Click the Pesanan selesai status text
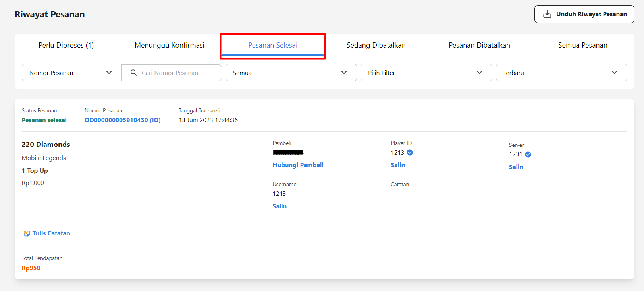The height and width of the screenshot is (291, 644). point(44,120)
